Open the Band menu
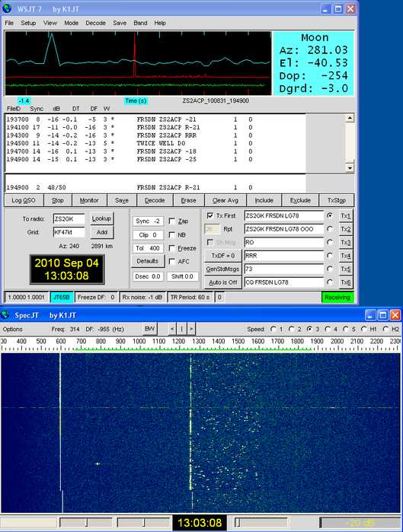Screen dimensions: 403x532 (x=140, y=23)
